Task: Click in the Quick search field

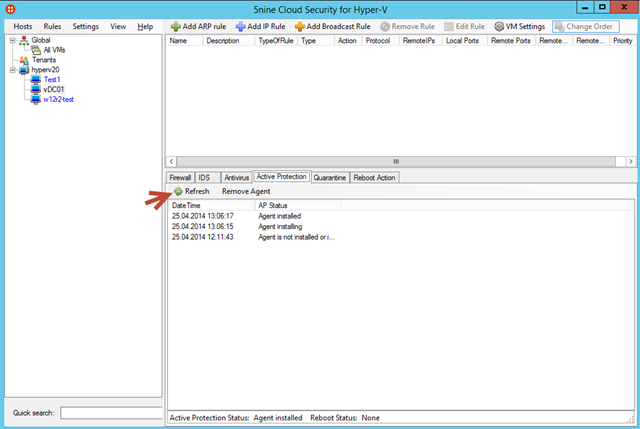Action: [111, 413]
